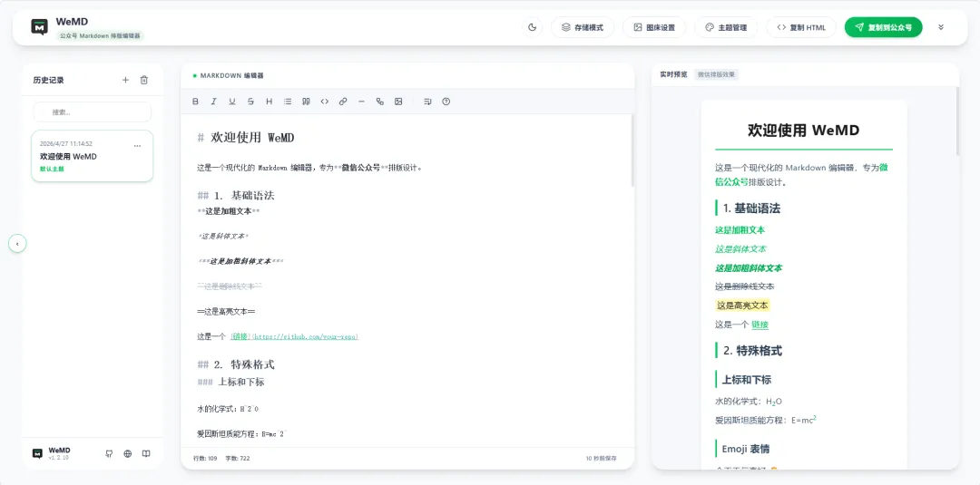Click the 'MARKDOWN 编辑器' panel title
Image resolution: width=980 pixels, height=485 pixels.
(x=232, y=75)
